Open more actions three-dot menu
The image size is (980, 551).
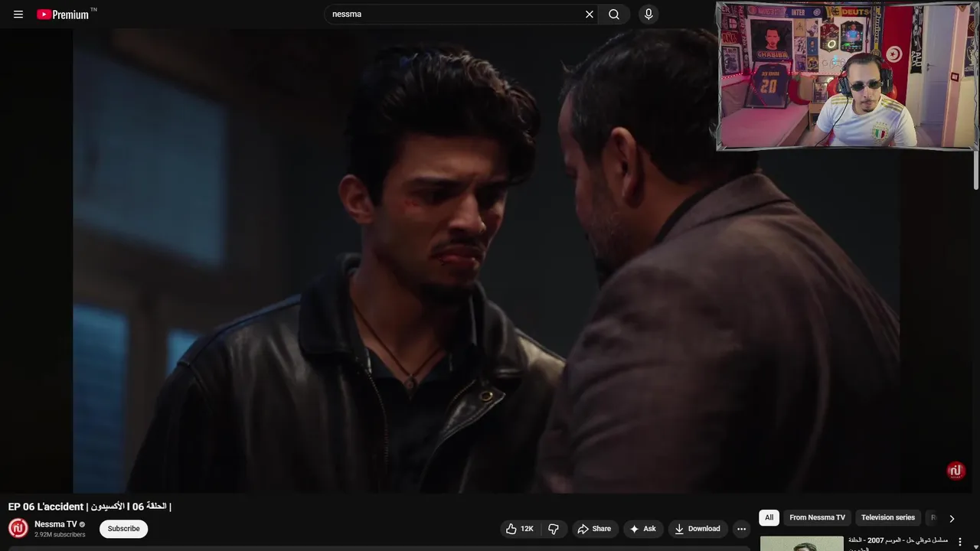pos(741,529)
